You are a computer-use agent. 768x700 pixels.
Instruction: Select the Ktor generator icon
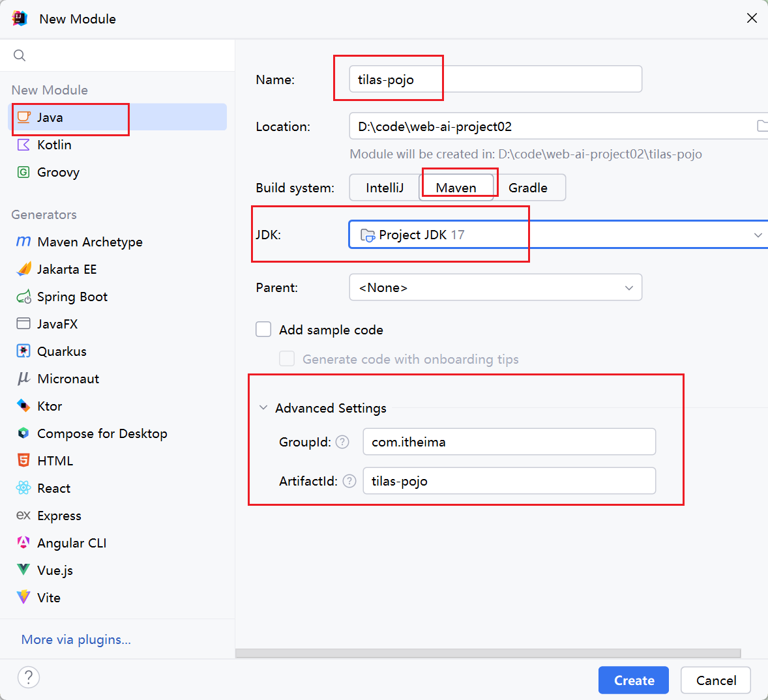click(23, 406)
